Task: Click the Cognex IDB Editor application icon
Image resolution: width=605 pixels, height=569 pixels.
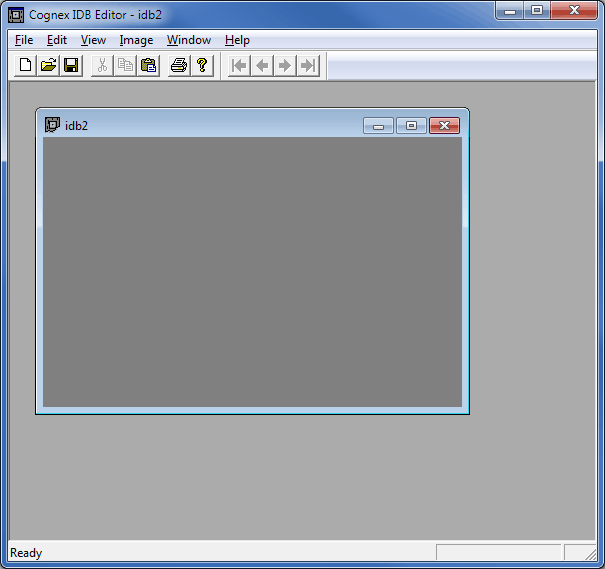Action: click(x=16, y=15)
